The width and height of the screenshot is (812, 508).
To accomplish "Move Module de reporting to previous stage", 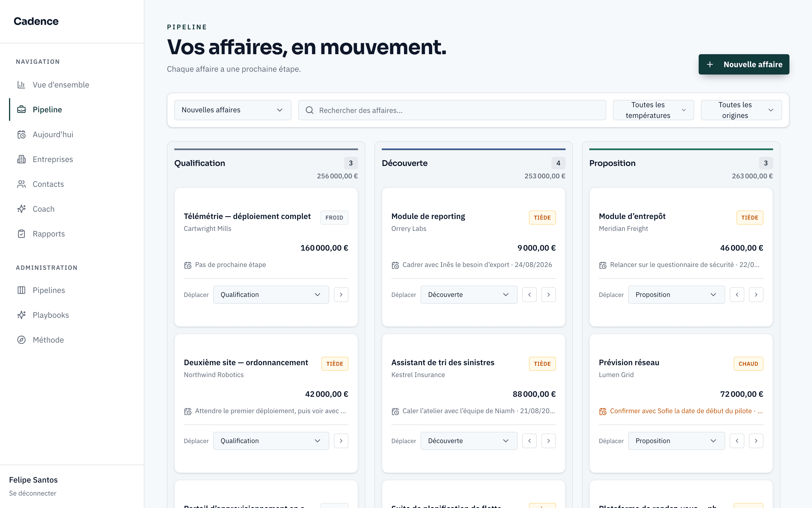I will point(529,295).
